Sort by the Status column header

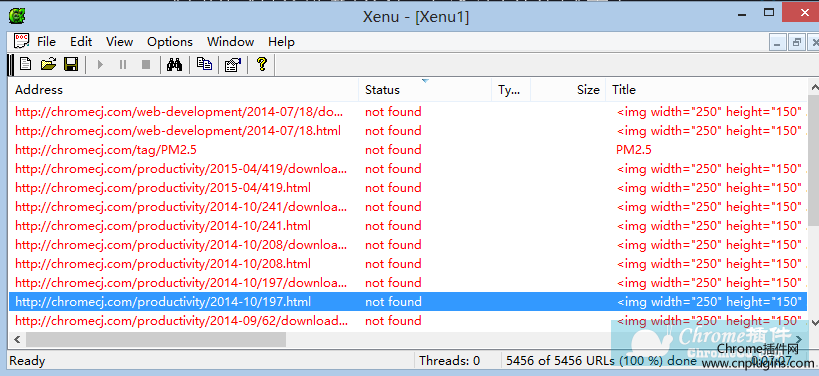click(x=425, y=90)
